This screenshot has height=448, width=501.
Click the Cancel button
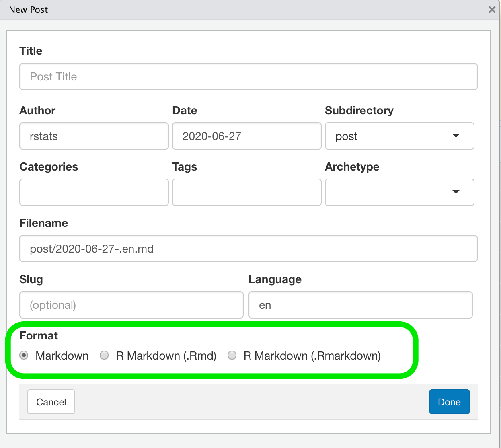click(51, 402)
